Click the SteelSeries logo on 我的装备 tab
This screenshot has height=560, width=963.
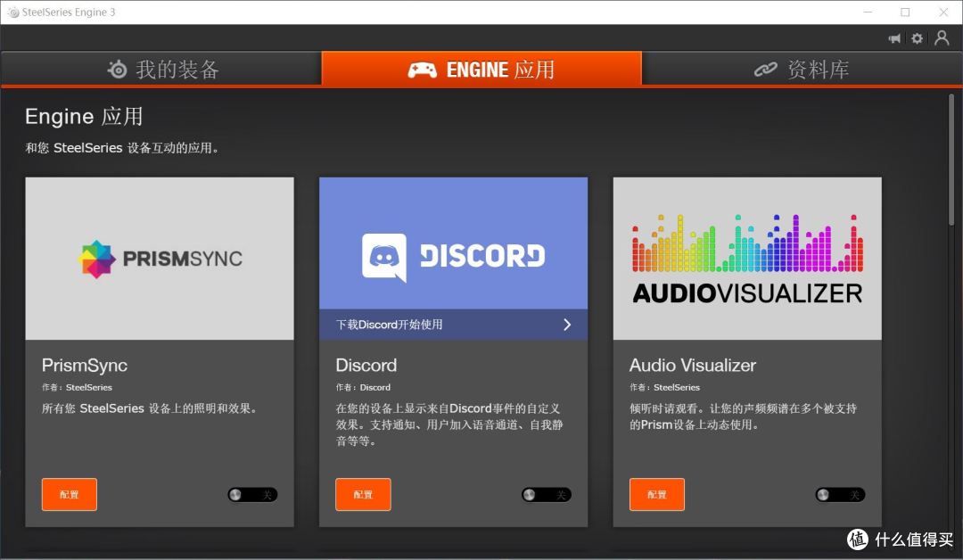pyautogui.click(x=117, y=70)
